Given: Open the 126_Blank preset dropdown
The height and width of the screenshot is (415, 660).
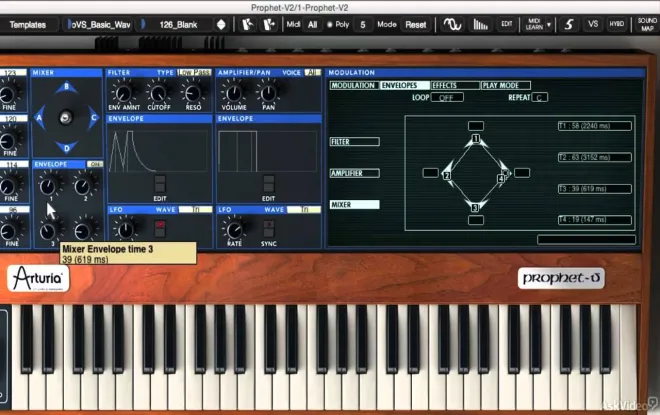Looking at the screenshot, I should 178,25.
